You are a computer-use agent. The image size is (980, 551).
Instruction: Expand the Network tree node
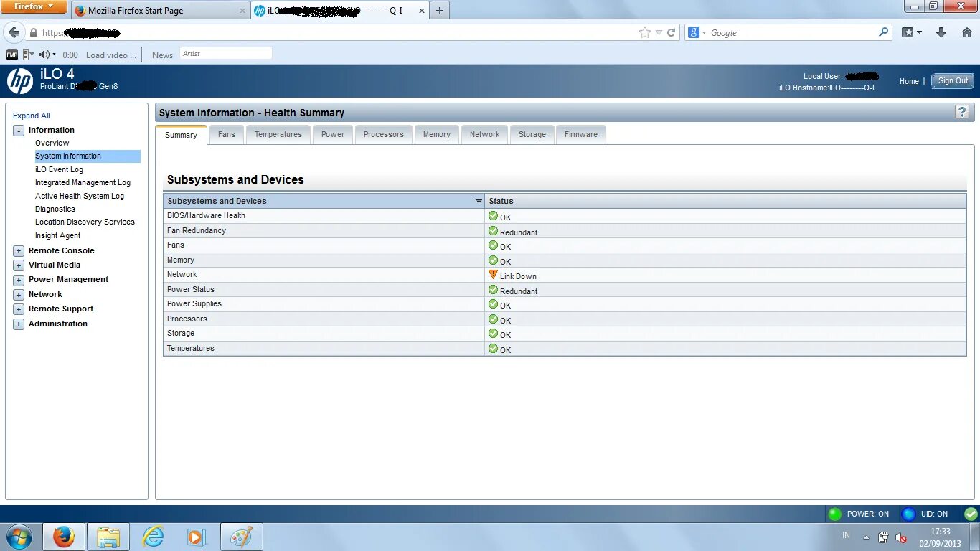point(19,295)
